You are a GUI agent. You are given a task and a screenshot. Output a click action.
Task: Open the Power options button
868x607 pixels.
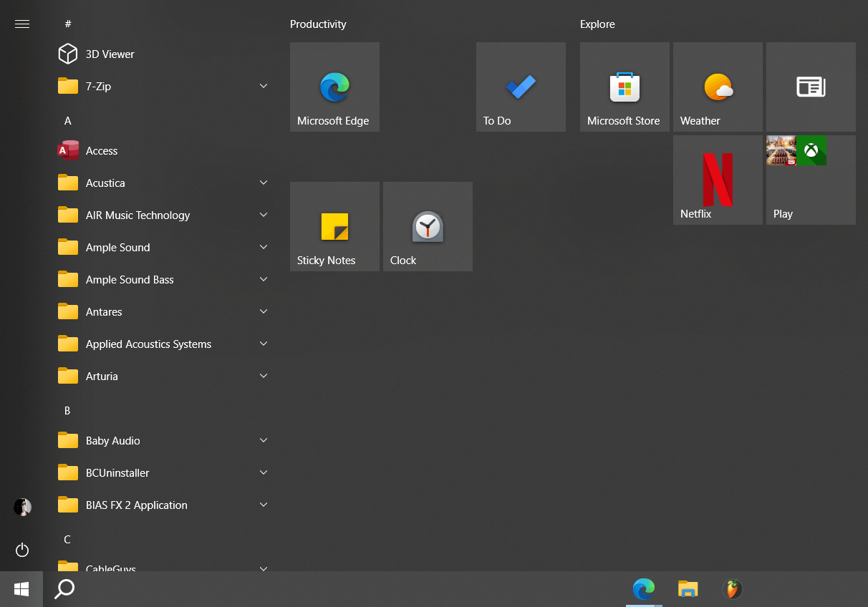(x=22, y=550)
